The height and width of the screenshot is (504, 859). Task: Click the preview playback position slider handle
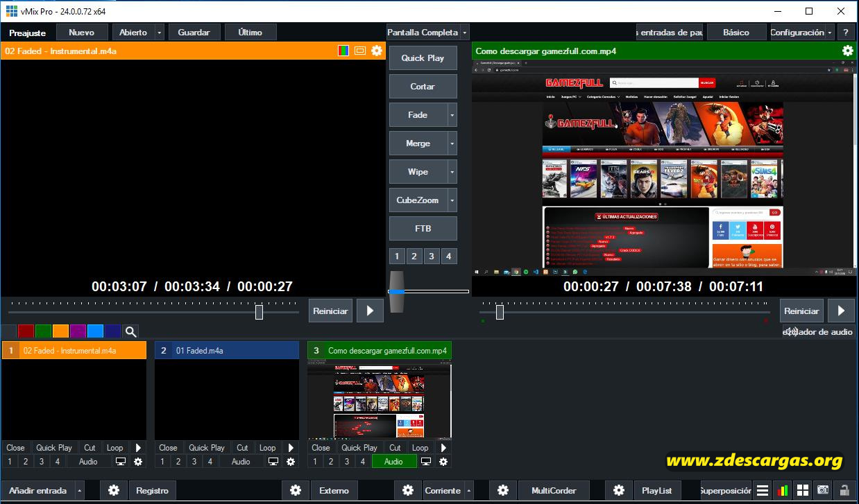[x=259, y=312]
